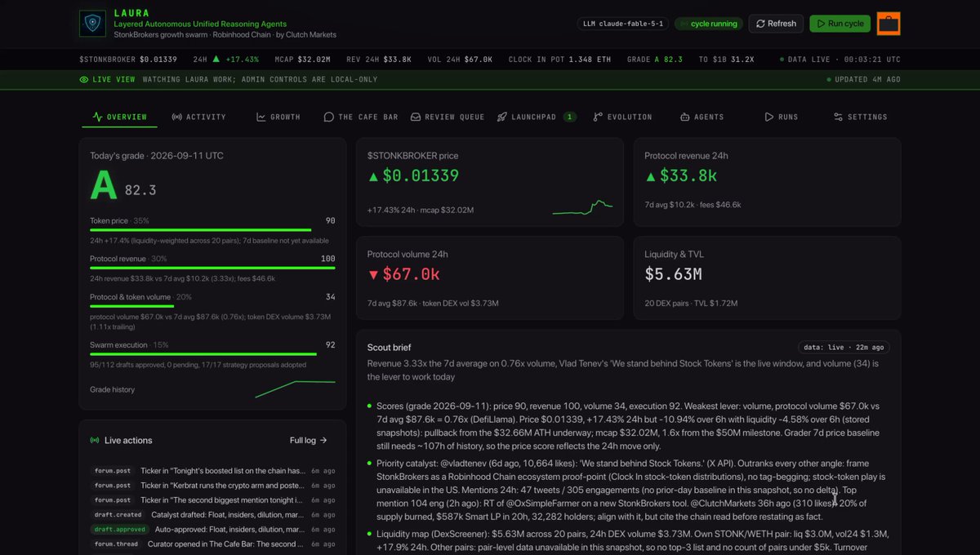Screen dimensions: 980x555
Task: Click the sparkline in the $STONKBROKER price card
Action: [x=582, y=207]
